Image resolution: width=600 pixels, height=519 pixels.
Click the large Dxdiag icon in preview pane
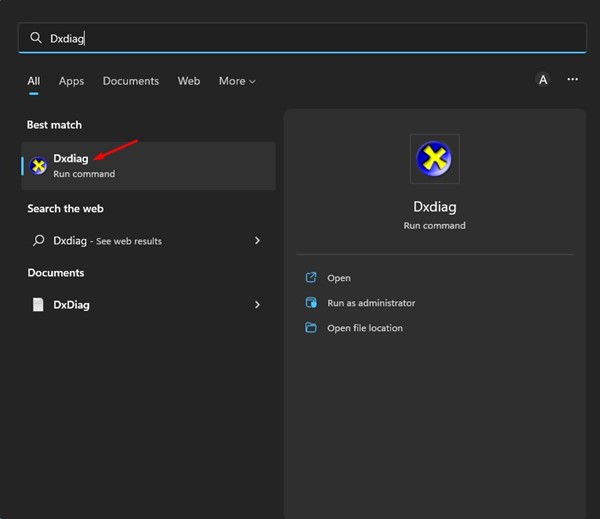(434, 159)
